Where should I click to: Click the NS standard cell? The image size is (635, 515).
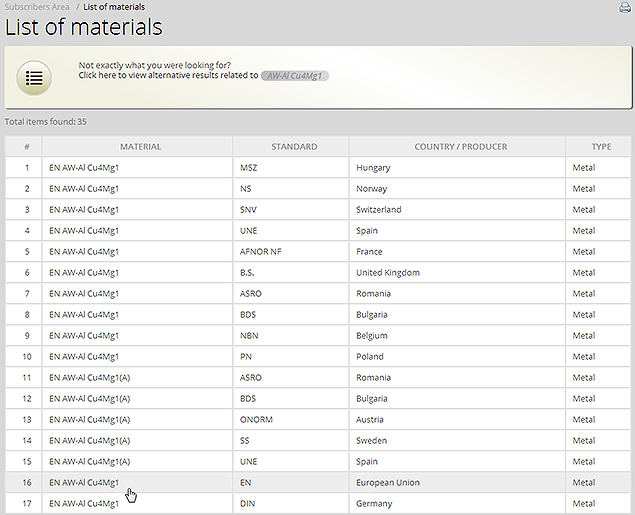pos(291,189)
